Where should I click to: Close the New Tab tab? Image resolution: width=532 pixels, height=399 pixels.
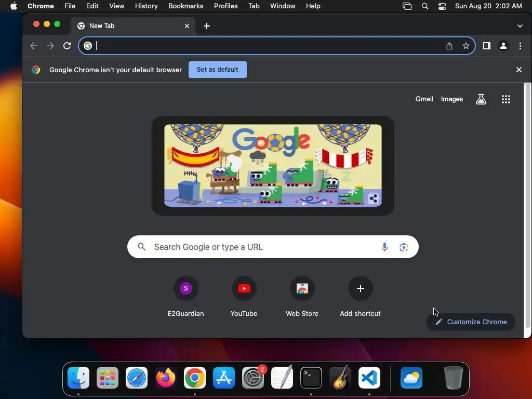187,26
